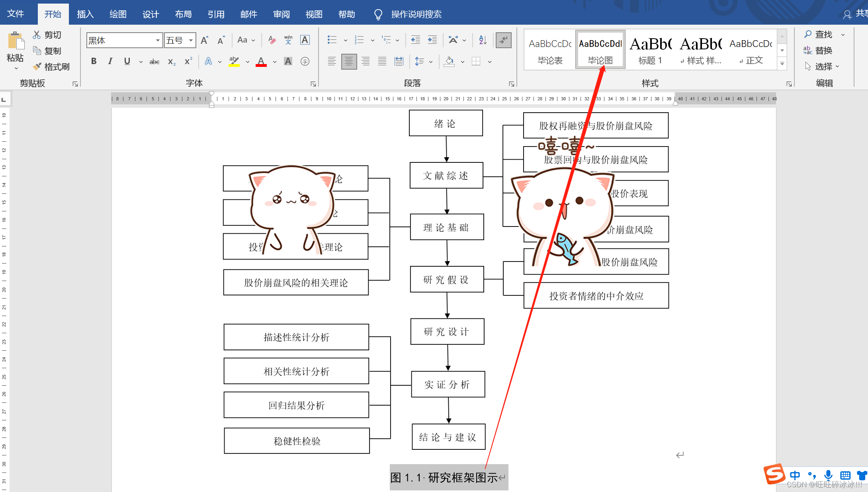Toggle subscript formatting
Image resolution: width=868 pixels, height=492 pixels.
click(x=172, y=61)
